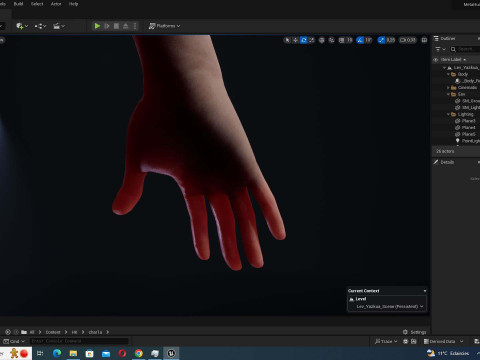Click the 25 actors status text
This screenshot has width=480, height=360.
(445, 151)
